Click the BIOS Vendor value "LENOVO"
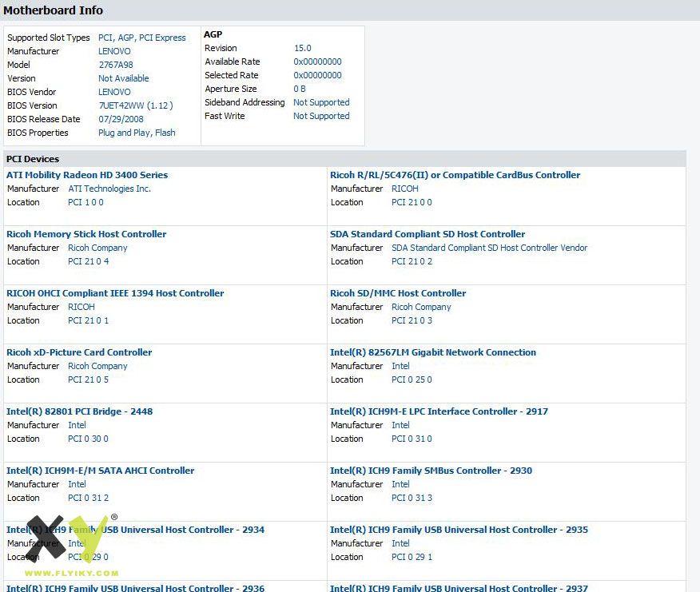 click(114, 92)
